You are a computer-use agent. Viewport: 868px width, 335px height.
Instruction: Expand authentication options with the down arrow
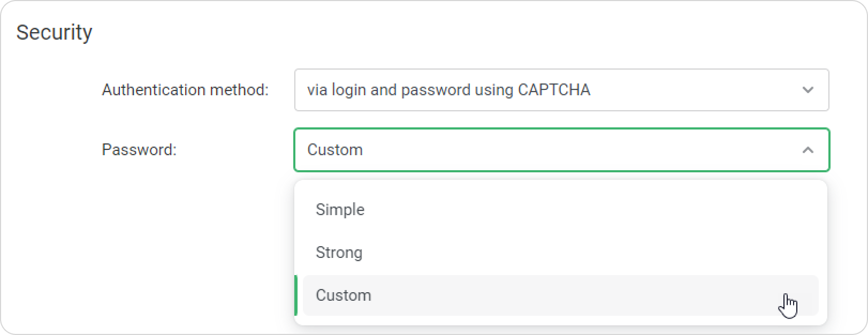coord(808,90)
